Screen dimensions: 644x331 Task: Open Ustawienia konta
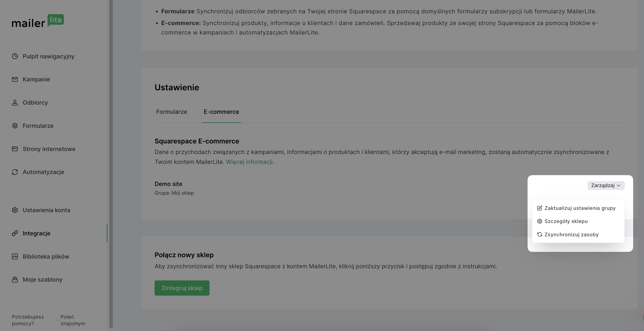coord(46,210)
